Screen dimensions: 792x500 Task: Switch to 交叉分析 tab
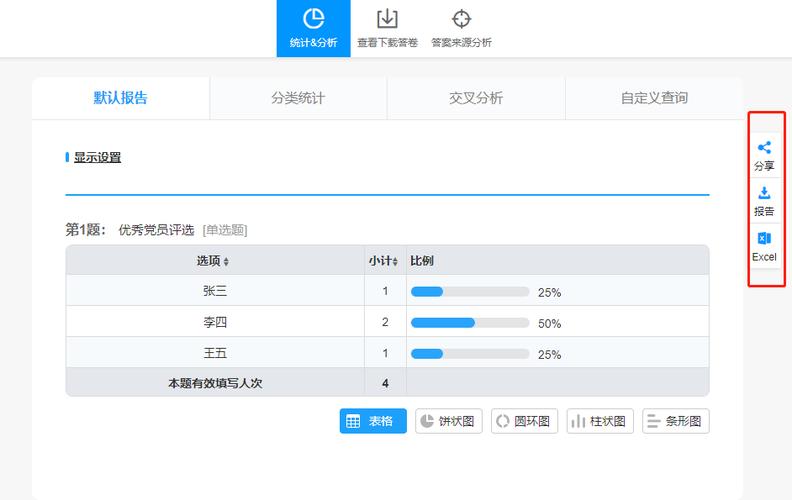pos(476,98)
